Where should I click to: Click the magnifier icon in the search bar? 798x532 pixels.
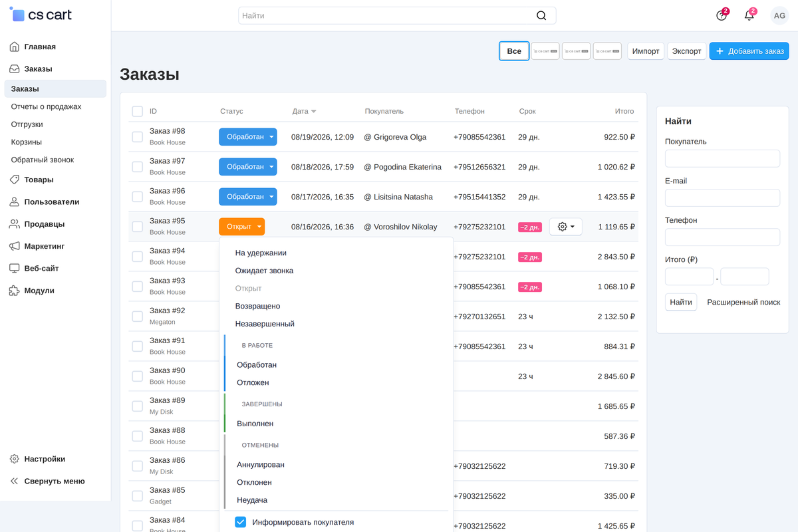(x=541, y=15)
